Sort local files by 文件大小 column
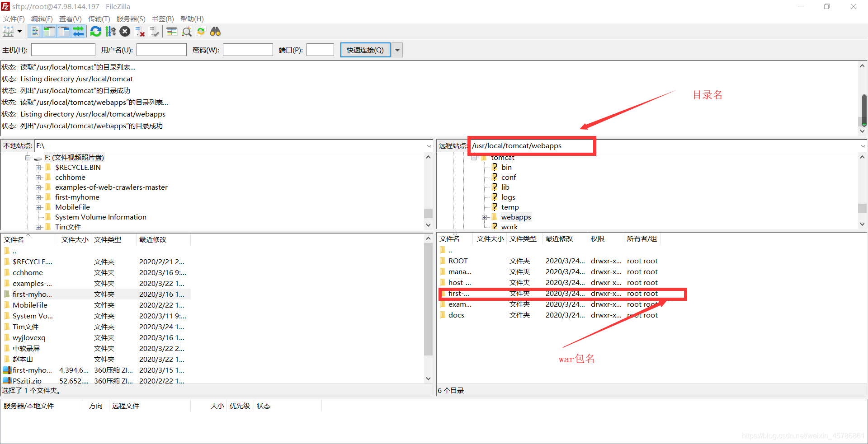Image resolution: width=868 pixels, height=444 pixels. [73, 239]
